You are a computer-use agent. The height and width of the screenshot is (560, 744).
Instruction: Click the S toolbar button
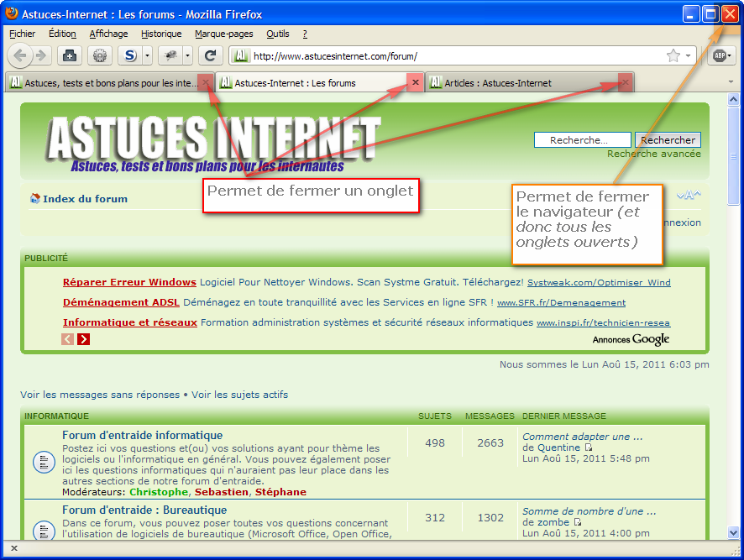click(x=130, y=56)
